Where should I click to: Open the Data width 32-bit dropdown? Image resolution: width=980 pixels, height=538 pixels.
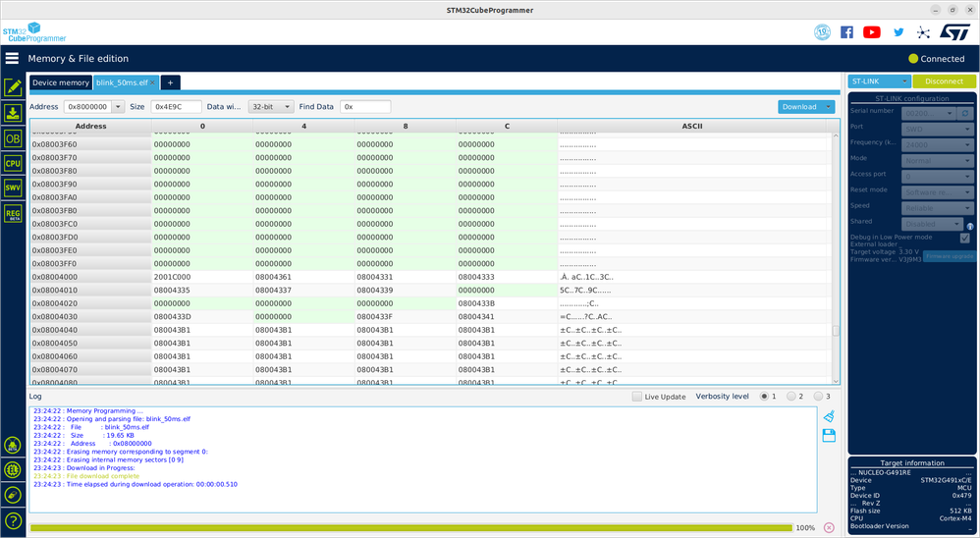[271, 107]
